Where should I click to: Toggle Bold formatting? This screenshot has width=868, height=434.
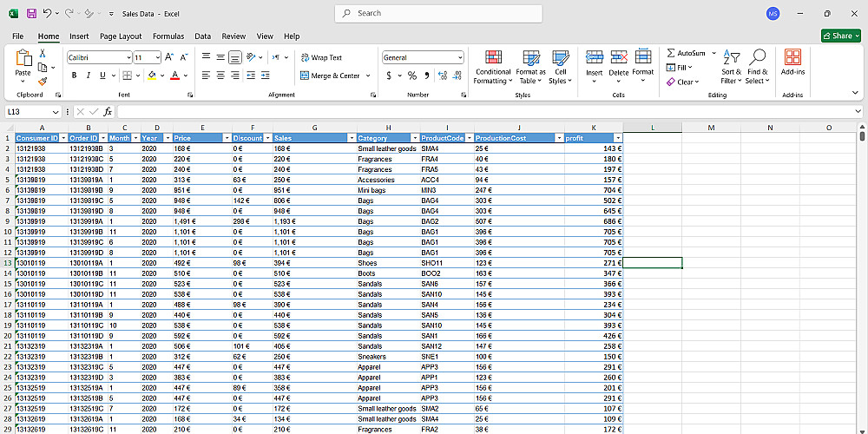[x=75, y=76]
